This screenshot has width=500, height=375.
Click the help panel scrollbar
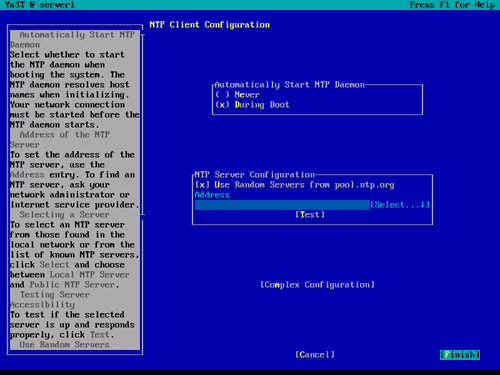[142, 125]
